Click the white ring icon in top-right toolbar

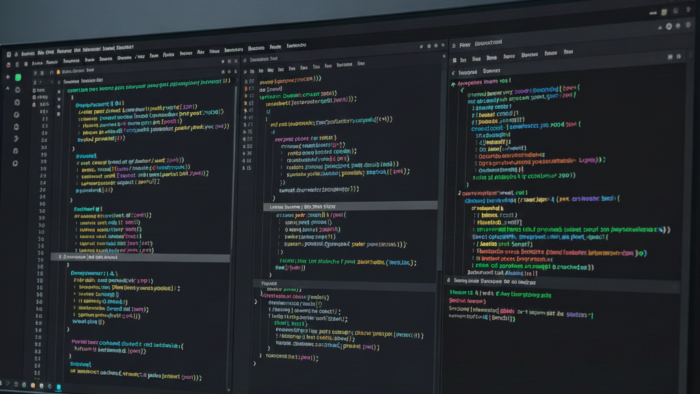pos(669,26)
